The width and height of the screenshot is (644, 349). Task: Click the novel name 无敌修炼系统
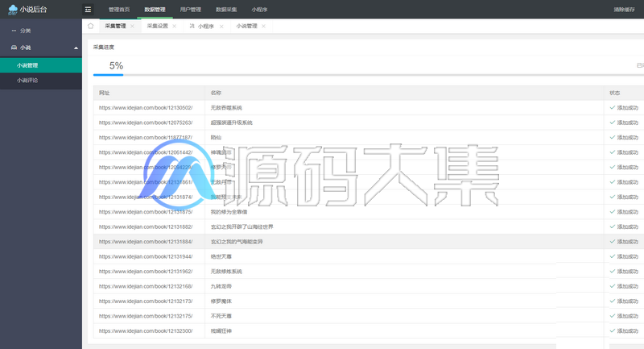pos(226,272)
